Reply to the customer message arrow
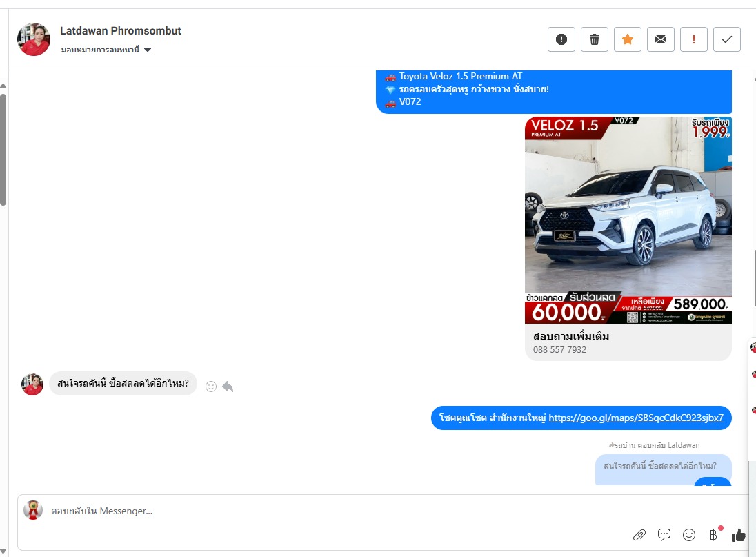756x557 pixels. [x=228, y=387]
